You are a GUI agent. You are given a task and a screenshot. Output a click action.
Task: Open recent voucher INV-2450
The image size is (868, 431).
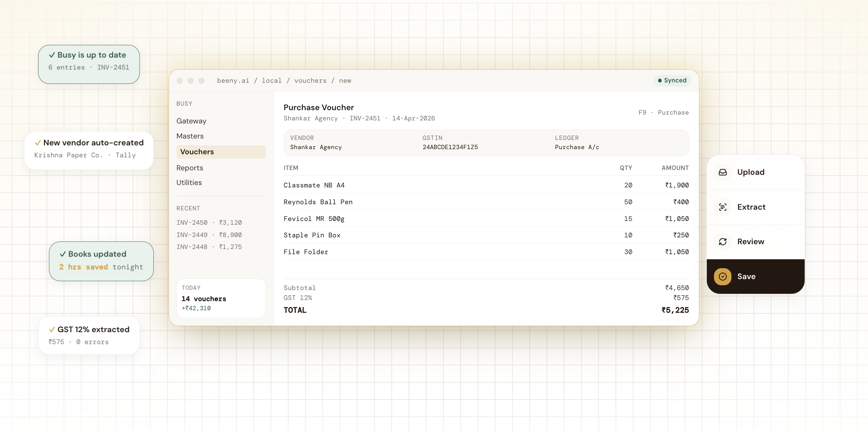(x=209, y=223)
